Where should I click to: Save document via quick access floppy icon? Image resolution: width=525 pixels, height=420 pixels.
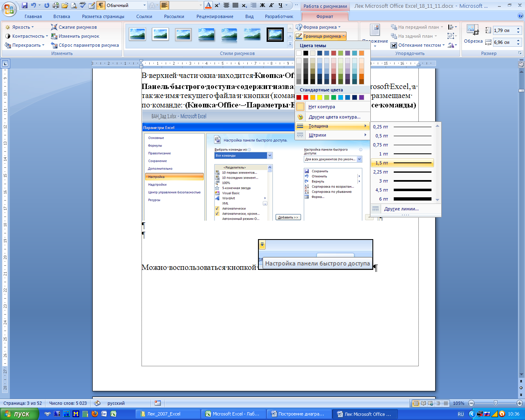pos(25,6)
